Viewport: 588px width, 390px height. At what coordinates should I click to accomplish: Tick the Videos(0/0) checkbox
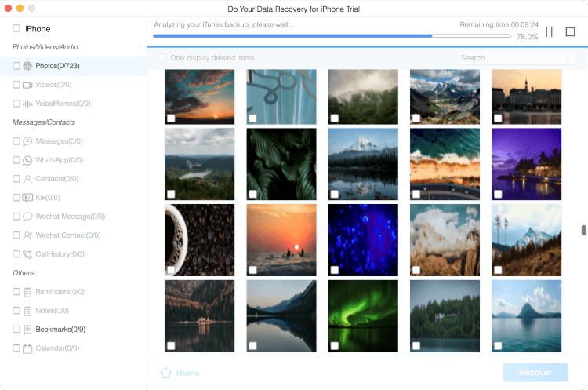[16, 85]
